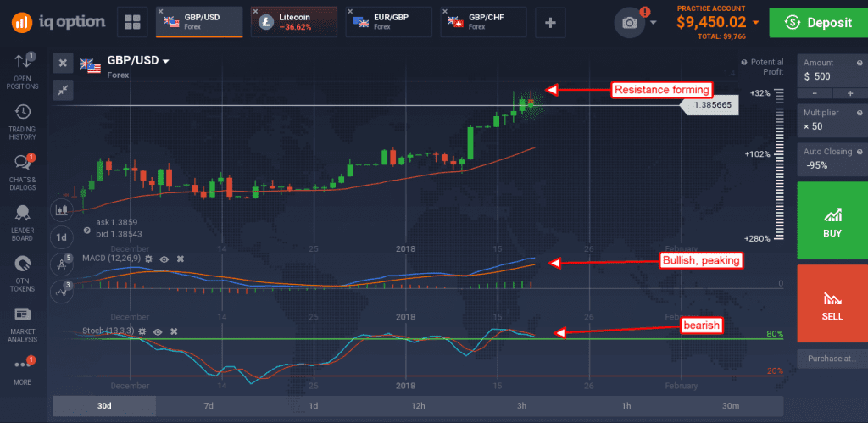The image size is (868, 423).
Task: Select the 12h time range
Action: (x=417, y=406)
